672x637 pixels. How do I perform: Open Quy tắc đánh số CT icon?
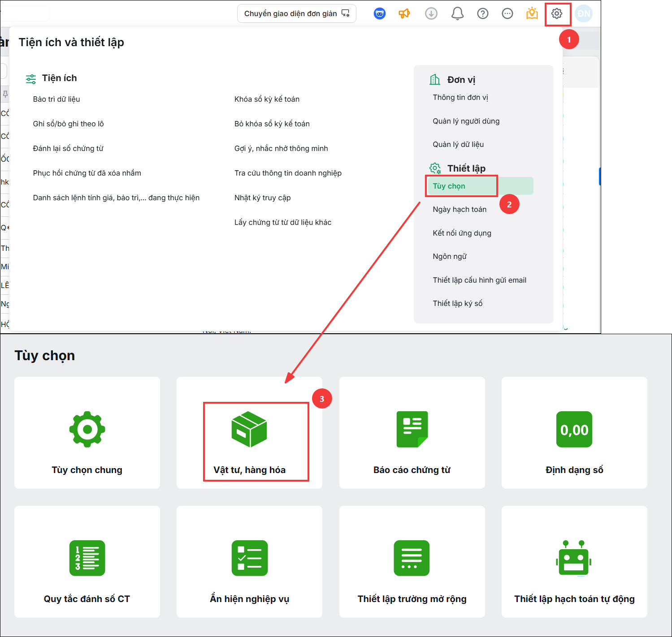click(x=87, y=558)
